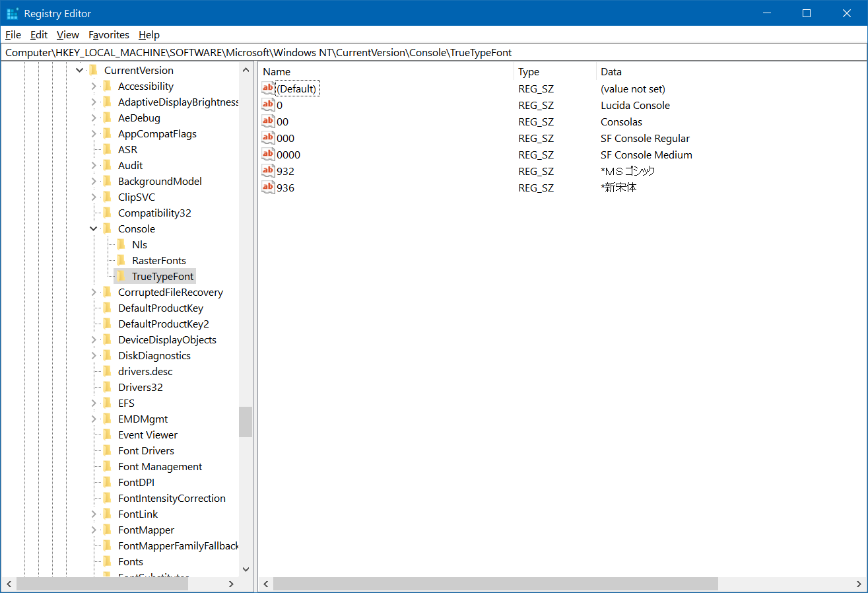Click the string icon of value 0
The width and height of the screenshot is (868, 593).
(268, 104)
